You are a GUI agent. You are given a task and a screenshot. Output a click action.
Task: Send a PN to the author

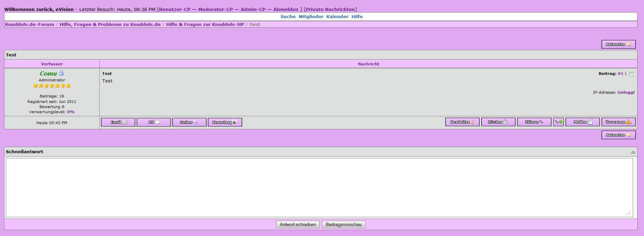tap(153, 122)
